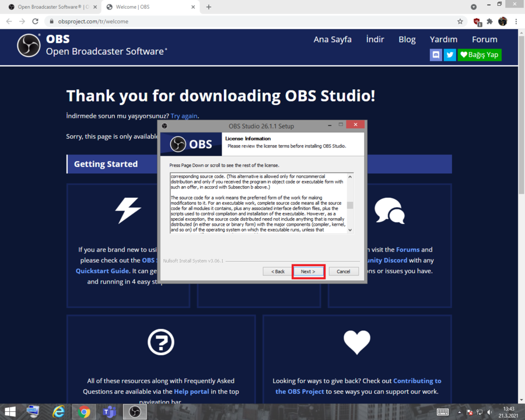Click the Discord icon in header

[436, 55]
